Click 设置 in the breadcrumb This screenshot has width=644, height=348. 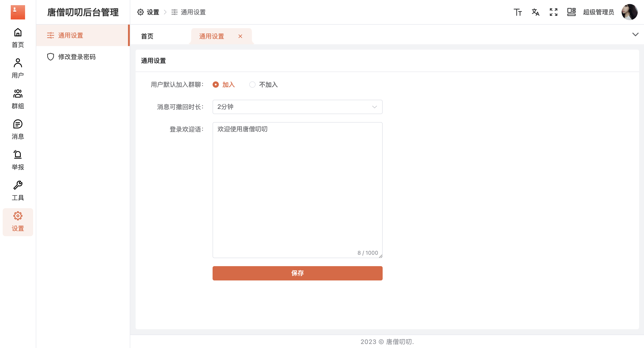tap(153, 12)
